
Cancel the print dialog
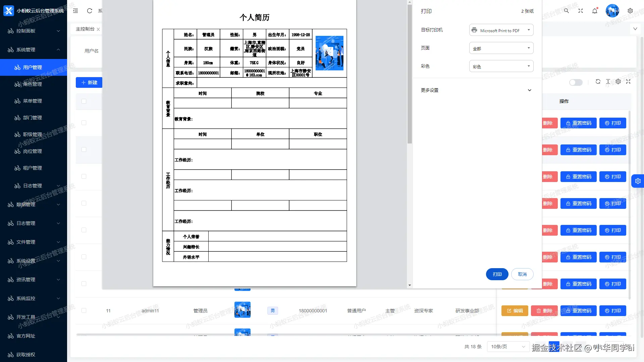(x=522, y=274)
